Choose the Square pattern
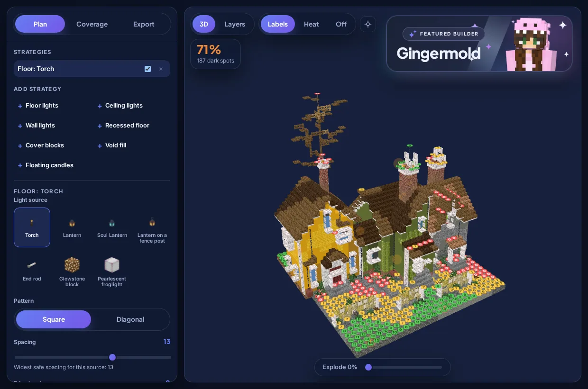Viewport: 588px width, 389px height. 54,319
